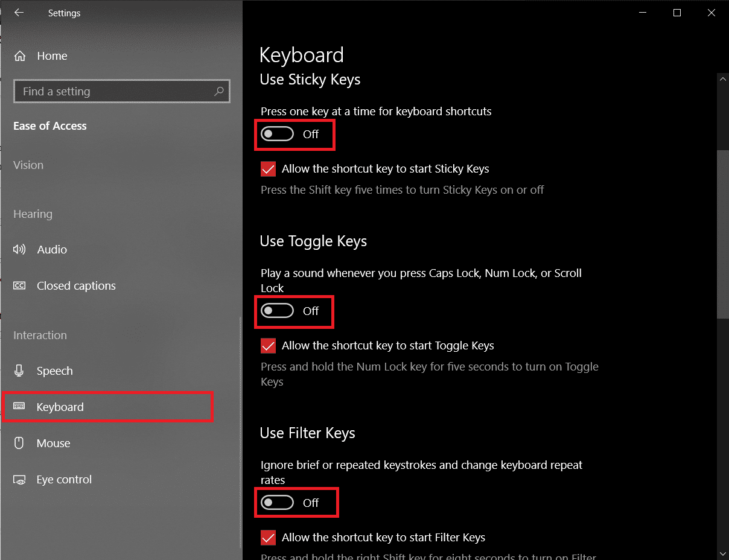Turn on Toggle Keys sound switch

277,311
